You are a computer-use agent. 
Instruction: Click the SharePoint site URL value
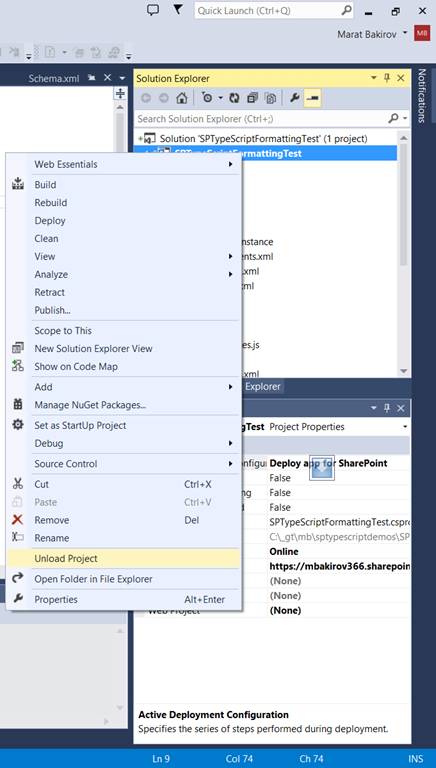click(340, 566)
